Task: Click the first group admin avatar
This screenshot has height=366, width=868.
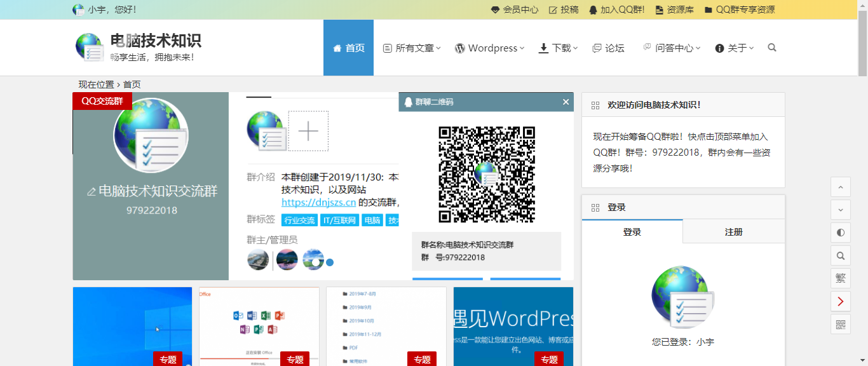Action: click(x=258, y=259)
